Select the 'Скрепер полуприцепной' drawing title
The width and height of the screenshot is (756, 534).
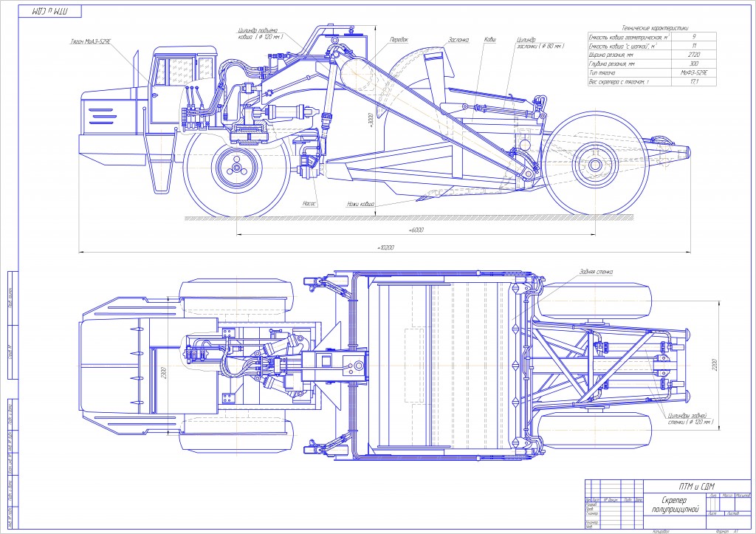(x=675, y=504)
